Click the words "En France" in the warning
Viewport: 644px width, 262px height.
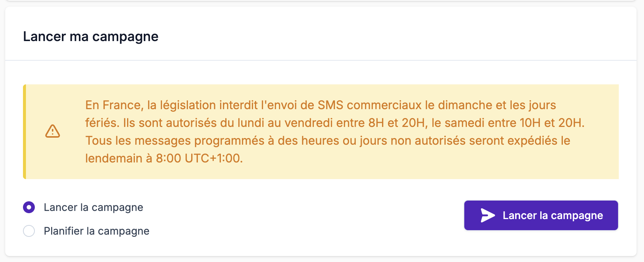113,105
